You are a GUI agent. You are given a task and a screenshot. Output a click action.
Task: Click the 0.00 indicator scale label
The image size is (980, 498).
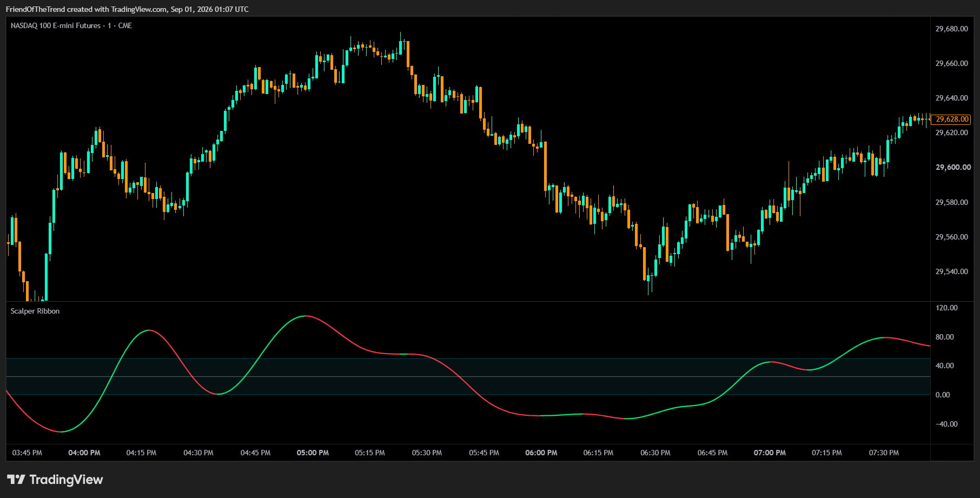click(943, 395)
